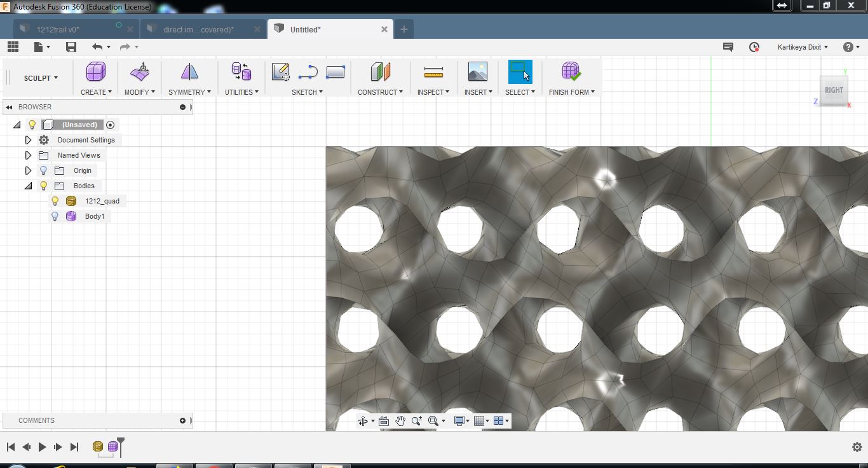Image resolution: width=868 pixels, height=468 pixels.
Task: Select the Symmetry tool icon
Action: (189, 71)
